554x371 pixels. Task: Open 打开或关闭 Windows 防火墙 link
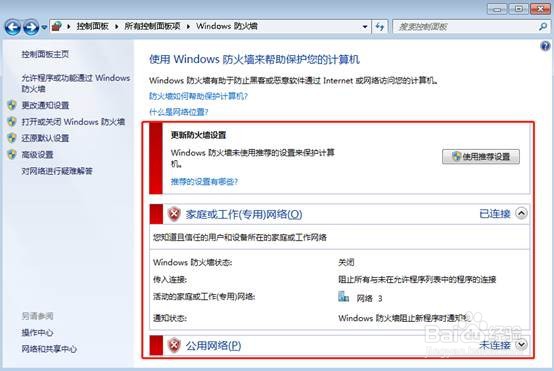tap(73, 122)
